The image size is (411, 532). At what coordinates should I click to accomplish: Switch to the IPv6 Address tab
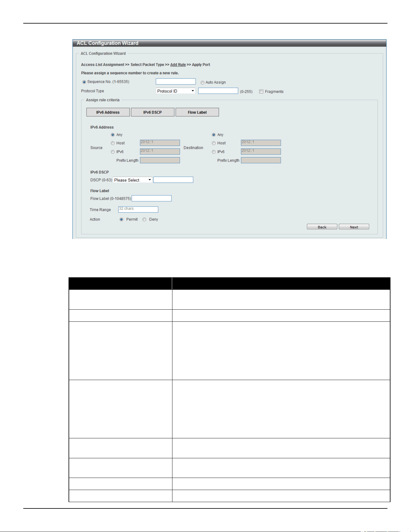108,112
